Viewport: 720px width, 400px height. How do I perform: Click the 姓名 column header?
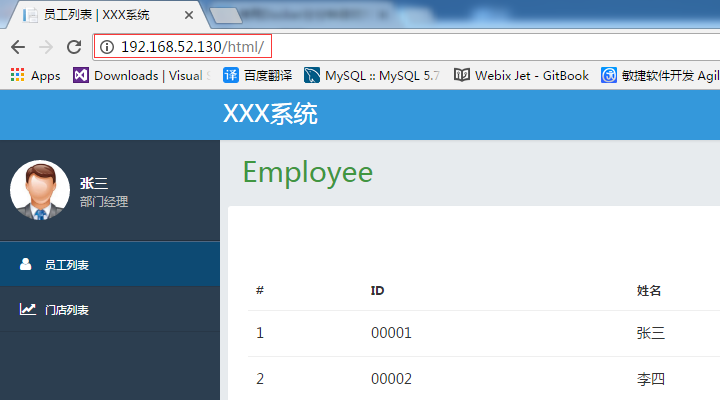pyautogui.click(x=649, y=291)
